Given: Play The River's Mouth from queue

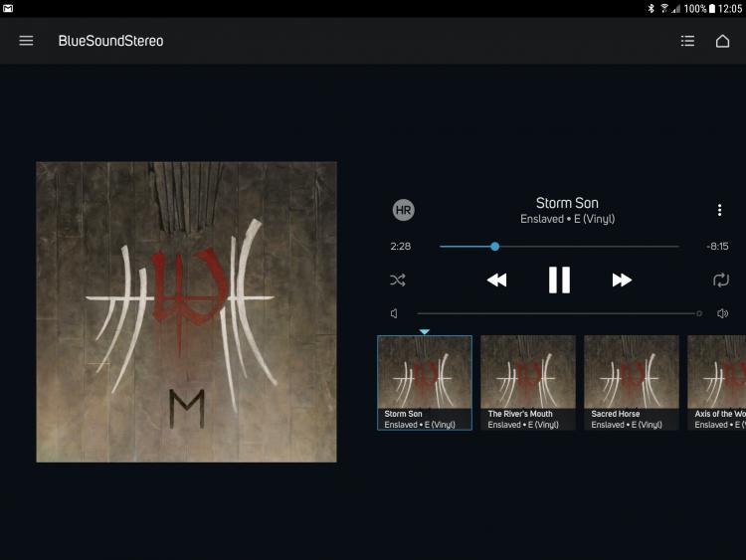Looking at the screenshot, I should click(528, 383).
